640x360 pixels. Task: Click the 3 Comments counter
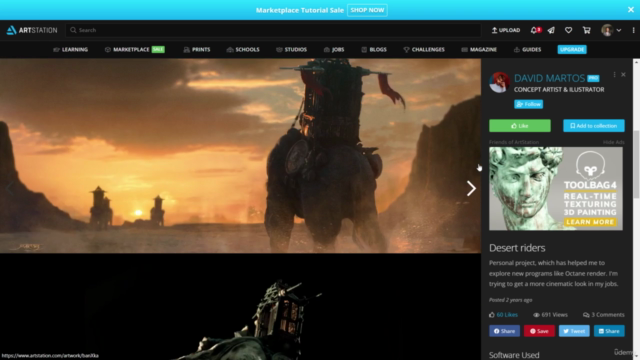[604, 315]
